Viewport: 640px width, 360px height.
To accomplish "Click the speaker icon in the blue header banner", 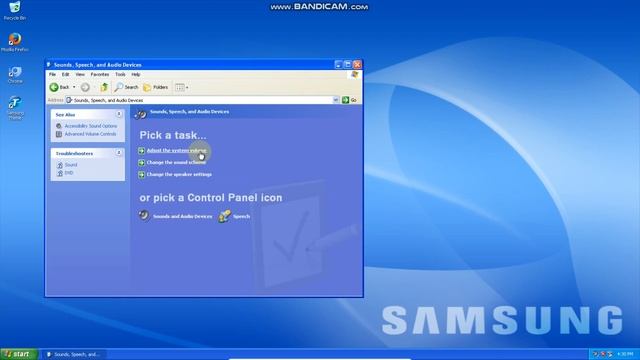I will 141,114.
